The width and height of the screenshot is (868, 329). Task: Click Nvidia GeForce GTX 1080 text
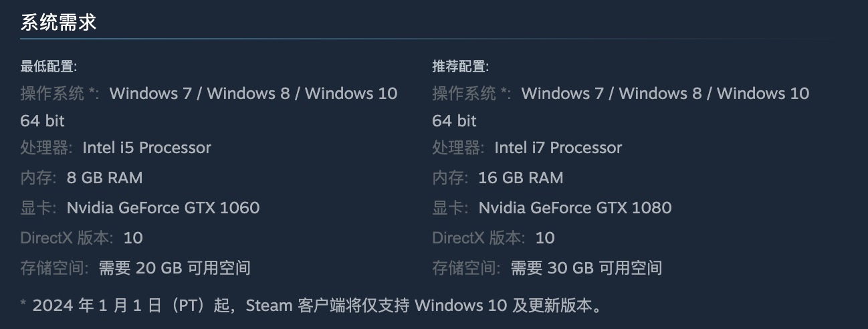click(x=575, y=208)
